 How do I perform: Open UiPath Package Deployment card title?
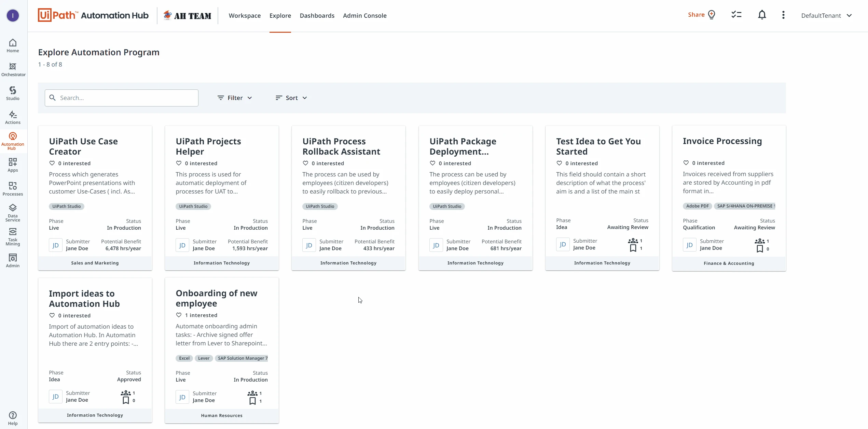pos(463,146)
